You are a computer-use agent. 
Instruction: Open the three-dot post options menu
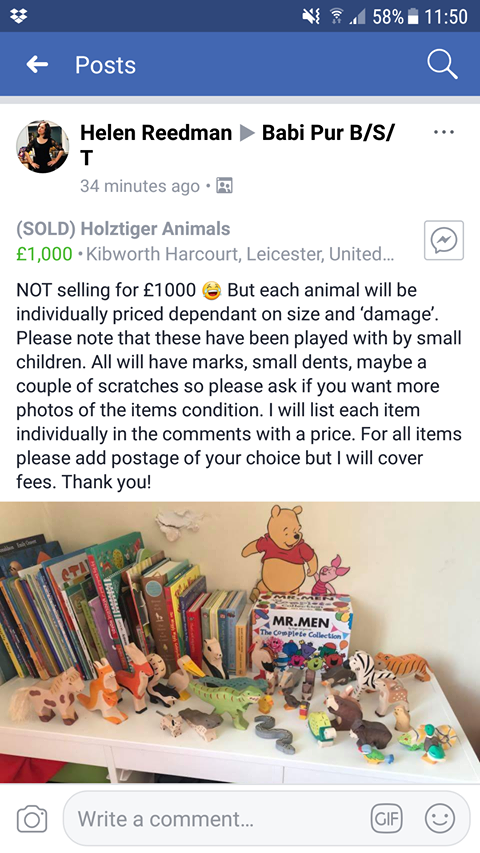pyautogui.click(x=444, y=132)
